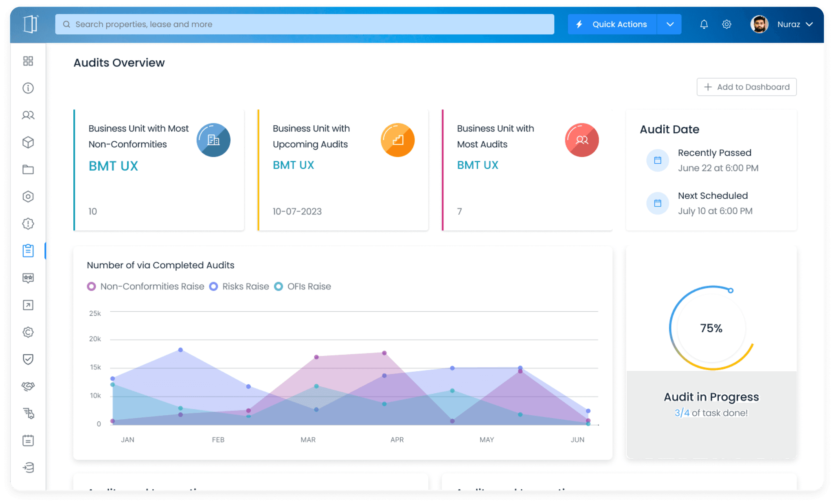
Task: Click the Risks Raise peak data point
Action: 180,350
